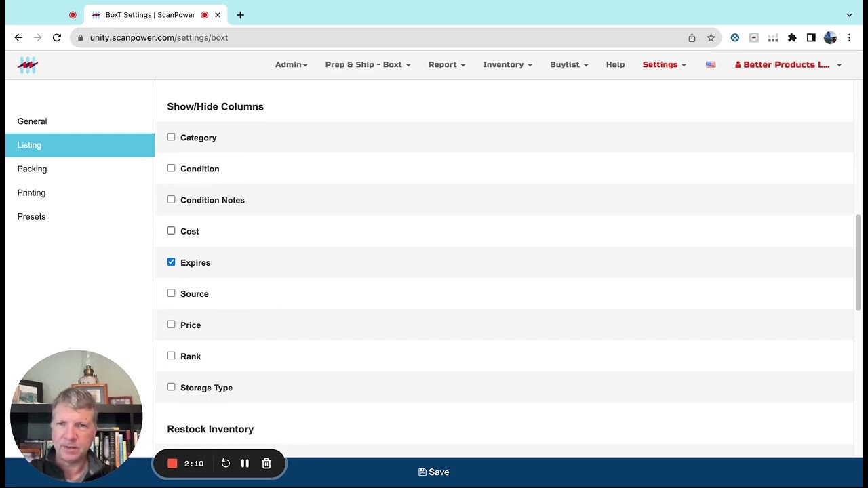Go to Presets settings
The width and height of the screenshot is (868, 488).
(80, 216)
